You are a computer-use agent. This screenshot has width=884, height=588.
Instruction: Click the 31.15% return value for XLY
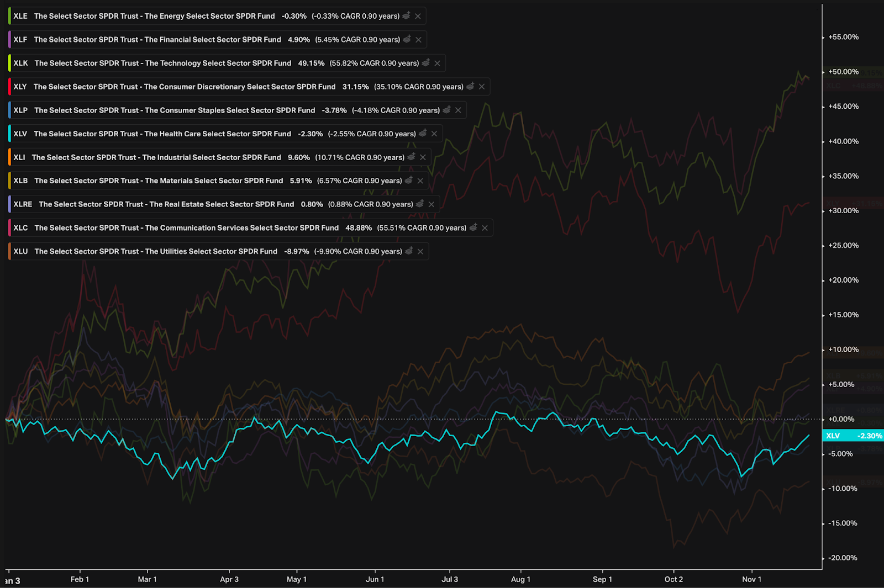pos(355,87)
